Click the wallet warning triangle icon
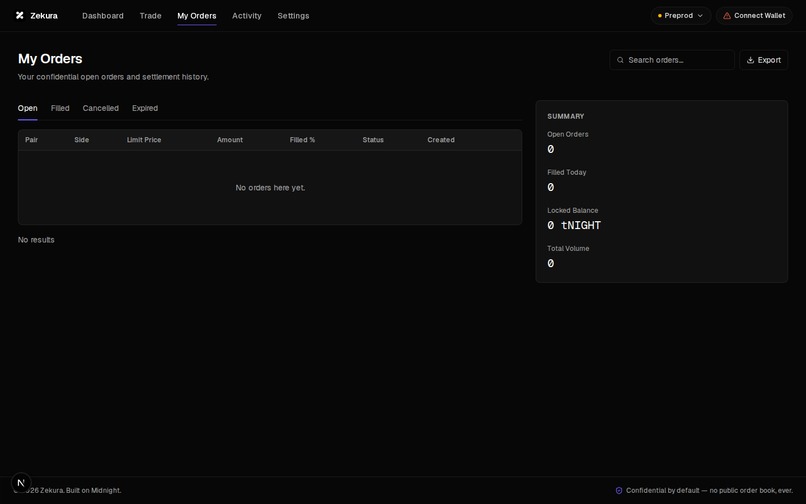The width and height of the screenshot is (806, 504). click(727, 16)
